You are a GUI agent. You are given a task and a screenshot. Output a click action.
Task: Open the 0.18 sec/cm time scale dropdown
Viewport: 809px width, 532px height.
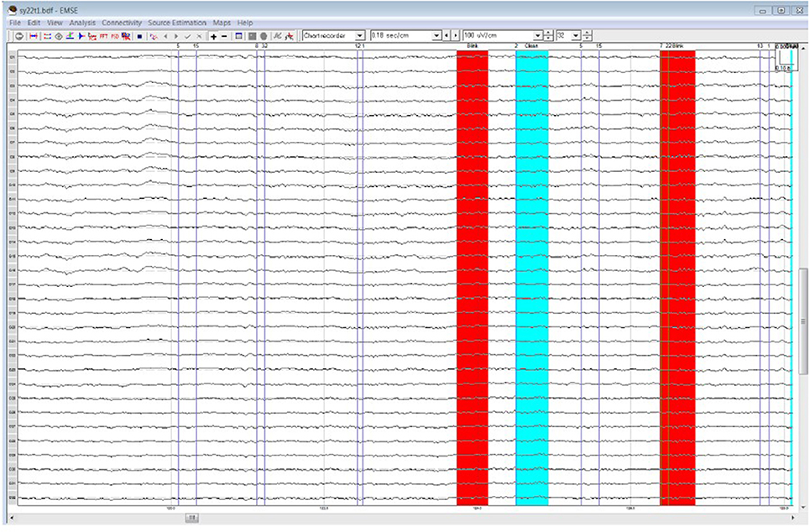[436, 35]
